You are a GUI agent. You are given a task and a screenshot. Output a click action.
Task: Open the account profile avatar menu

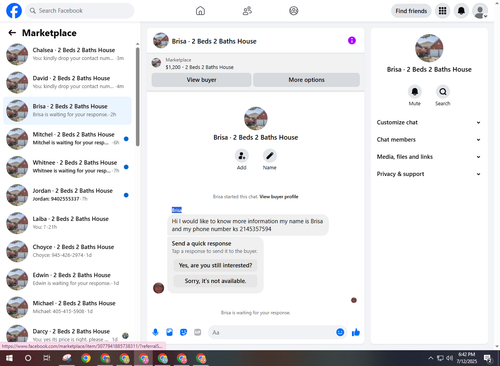click(x=480, y=11)
